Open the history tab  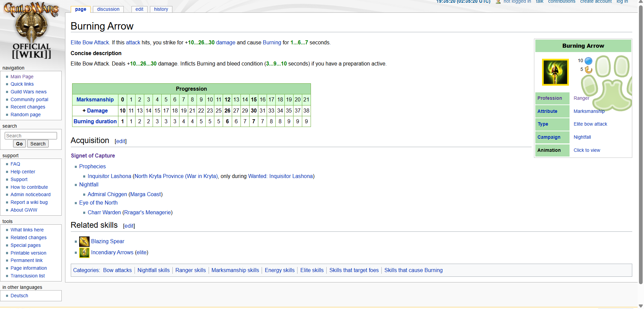click(161, 9)
